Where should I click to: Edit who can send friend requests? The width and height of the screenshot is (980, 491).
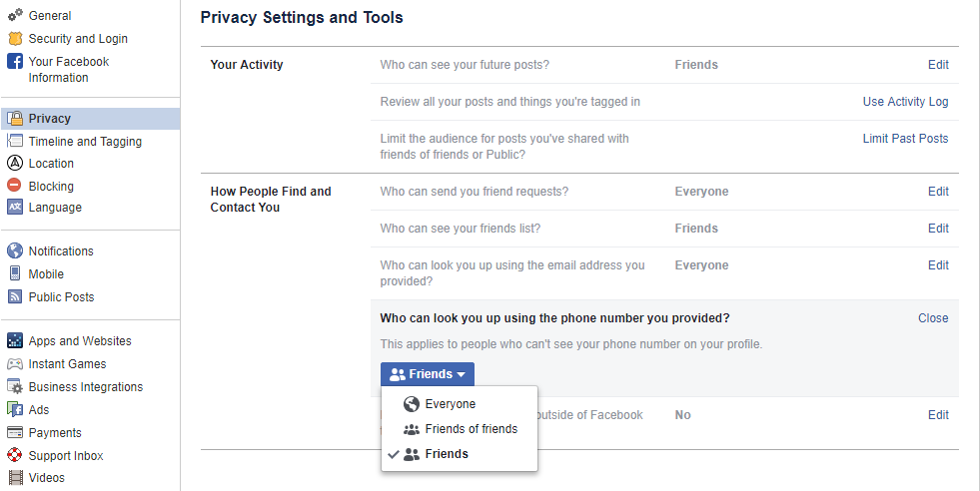click(938, 192)
